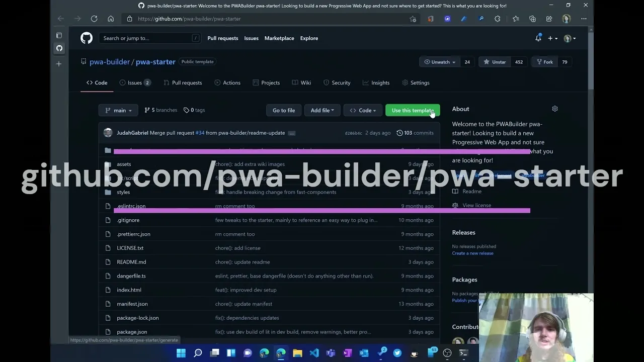
Task: Open Windows Terminal from taskbar
Action: (463, 353)
